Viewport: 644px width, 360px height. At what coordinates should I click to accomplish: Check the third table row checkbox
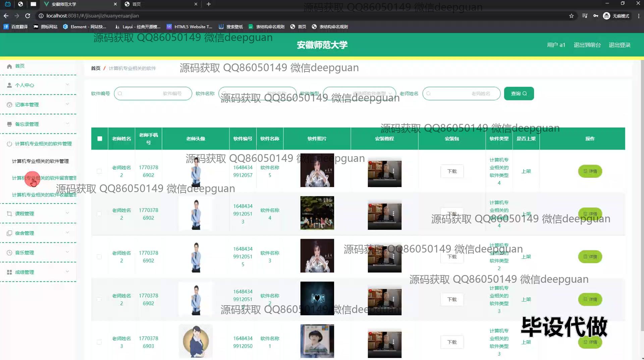pyautogui.click(x=99, y=257)
